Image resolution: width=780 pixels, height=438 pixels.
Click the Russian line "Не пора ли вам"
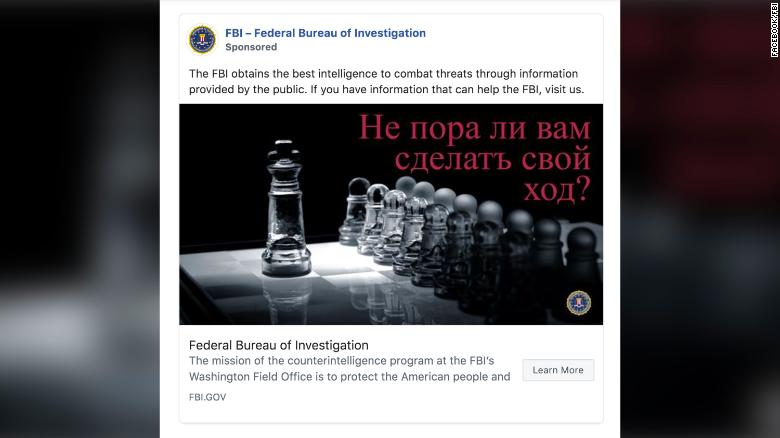tap(475, 130)
